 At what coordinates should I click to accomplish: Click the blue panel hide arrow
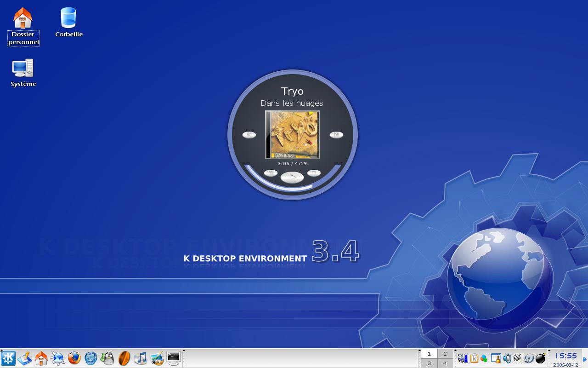[585, 359]
